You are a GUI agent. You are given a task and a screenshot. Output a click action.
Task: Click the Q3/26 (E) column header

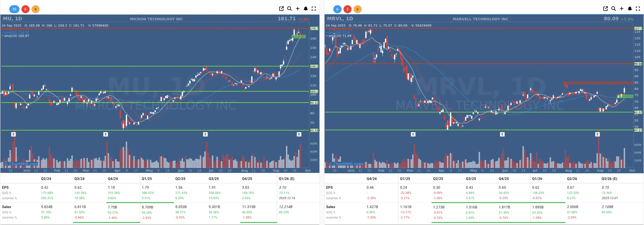[609, 179]
